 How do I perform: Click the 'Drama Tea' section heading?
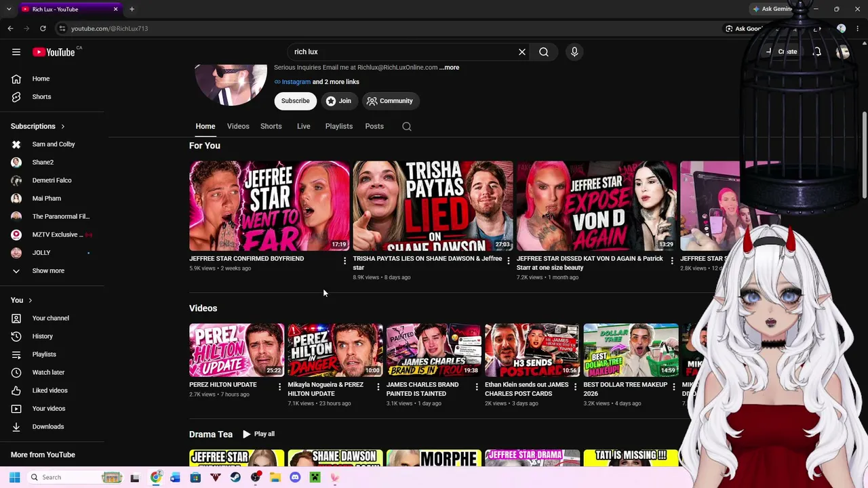tap(211, 434)
